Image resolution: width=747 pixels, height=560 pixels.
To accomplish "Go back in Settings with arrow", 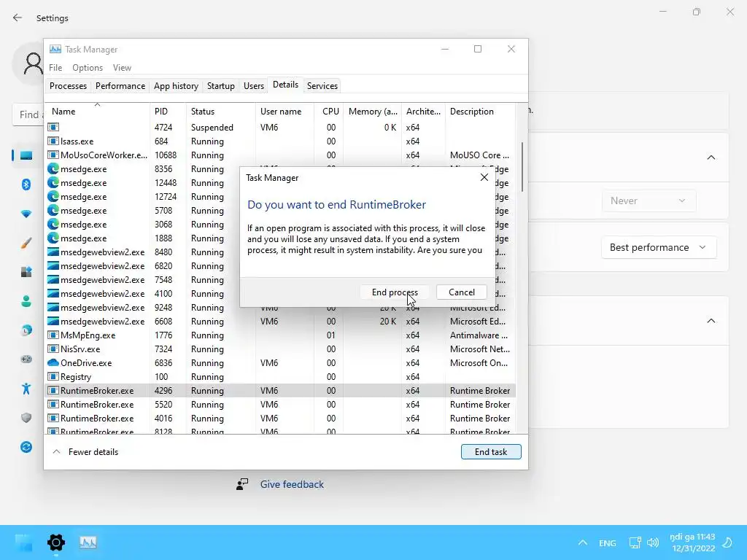I will pyautogui.click(x=18, y=17).
